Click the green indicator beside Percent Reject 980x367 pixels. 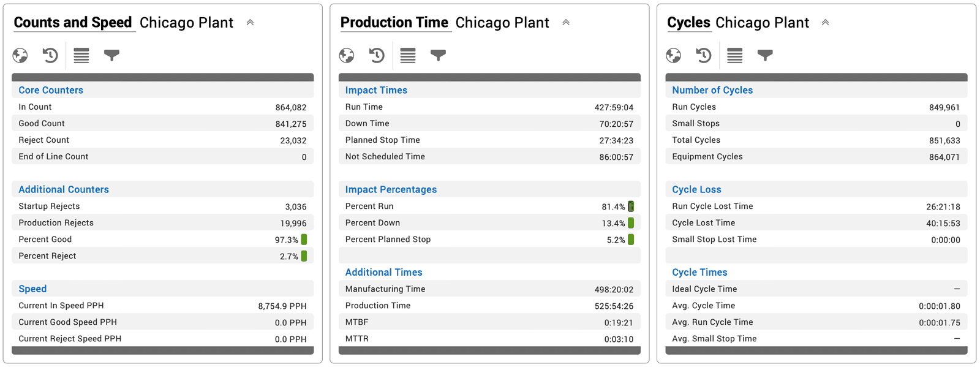pos(304,256)
